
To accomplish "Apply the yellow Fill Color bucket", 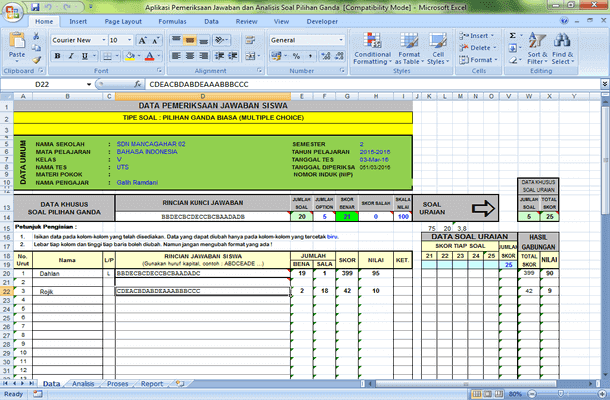I will [x=130, y=56].
